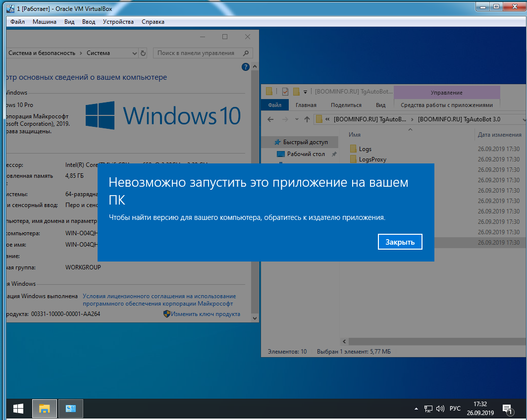Click the Properties quick access toolbar icon
The height and width of the screenshot is (420, 527).
(285, 91)
